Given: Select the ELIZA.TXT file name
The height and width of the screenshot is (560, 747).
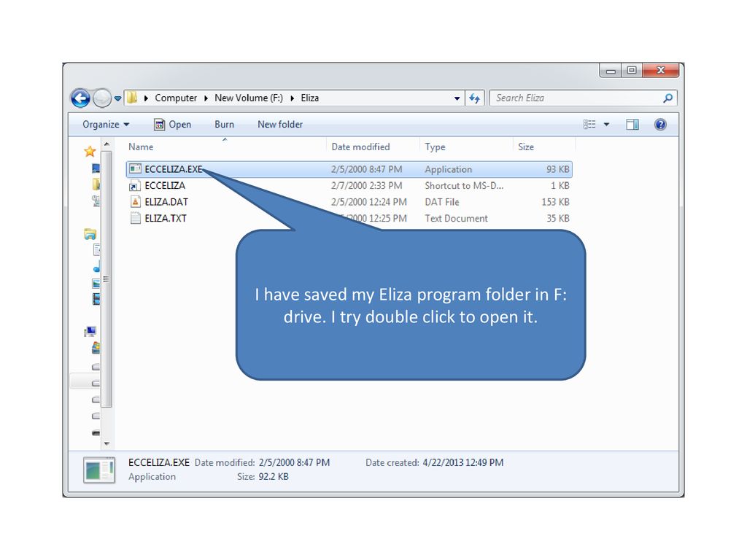Looking at the screenshot, I should (x=166, y=218).
